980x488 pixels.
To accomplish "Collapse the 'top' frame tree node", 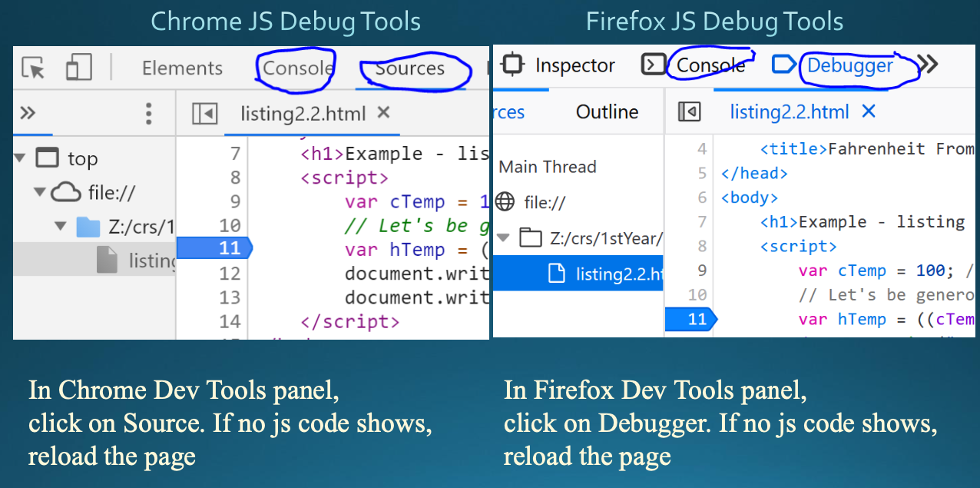I will click(x=19, y=158).
